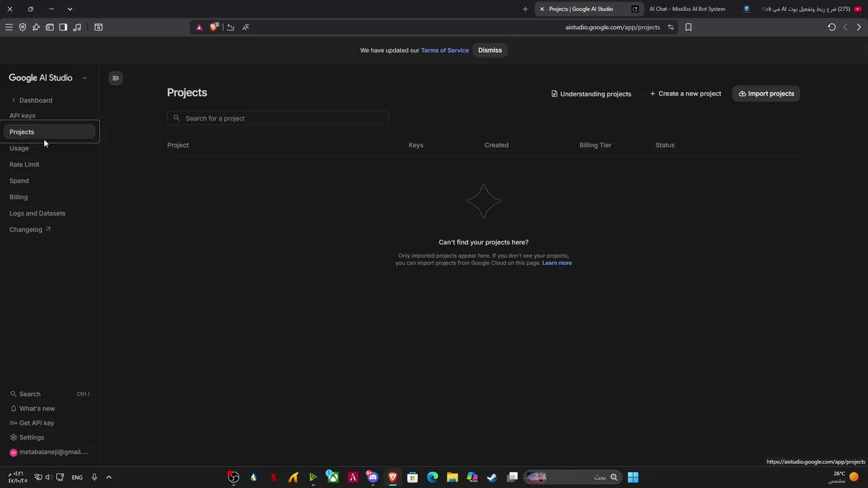The image size is (868, 488).
Task: Open the Changelog external link
Action: click(x=30, y=230)
